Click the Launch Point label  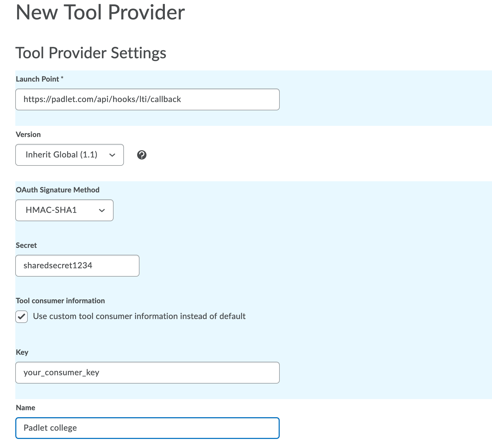coord(39,79)
